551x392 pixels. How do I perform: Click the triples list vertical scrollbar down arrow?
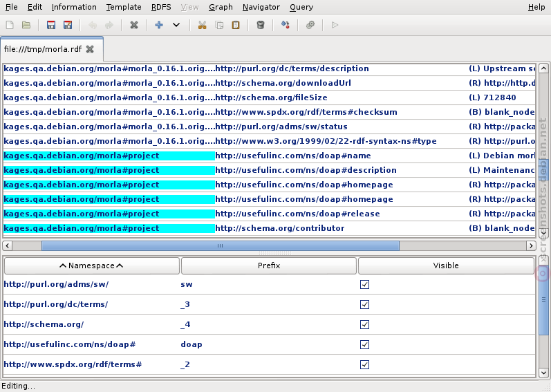pyautogui.click(x=543, y=232)
